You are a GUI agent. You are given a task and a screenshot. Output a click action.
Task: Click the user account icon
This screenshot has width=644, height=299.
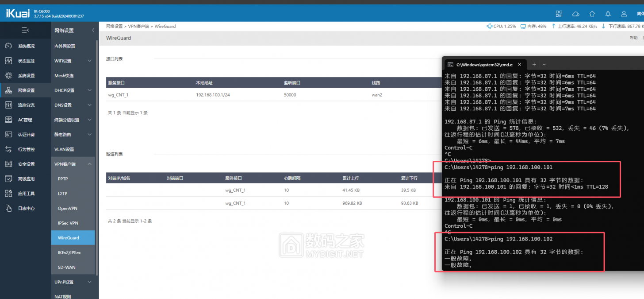pyautogui.click(x=624, y=14)
